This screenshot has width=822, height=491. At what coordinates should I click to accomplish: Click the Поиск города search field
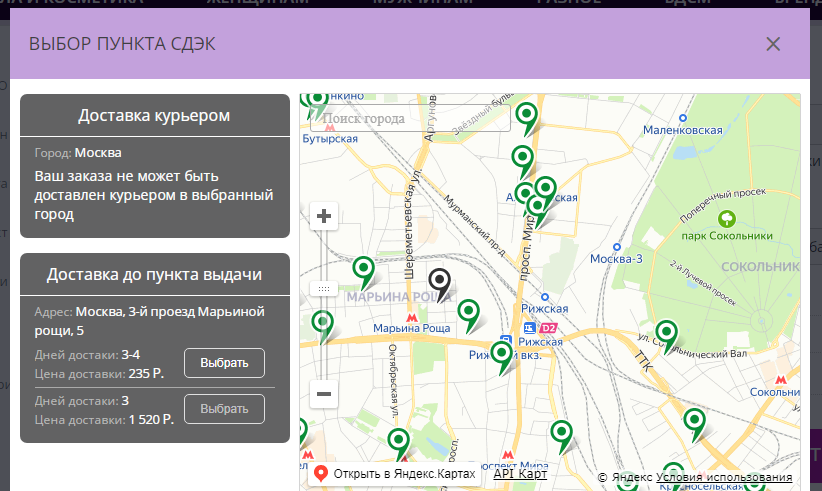(x=410, y=119)
